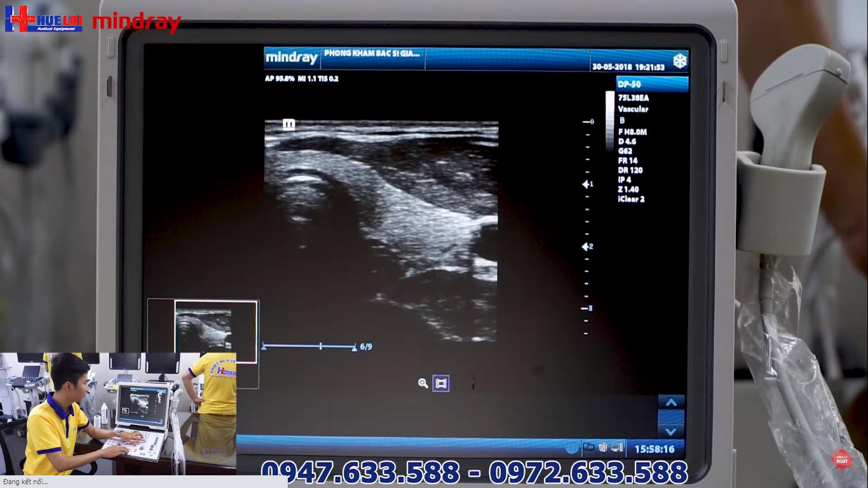The image size is (868, 488).
Task: Click the Vascular exam mode label
Action: (x=633, y=109)
